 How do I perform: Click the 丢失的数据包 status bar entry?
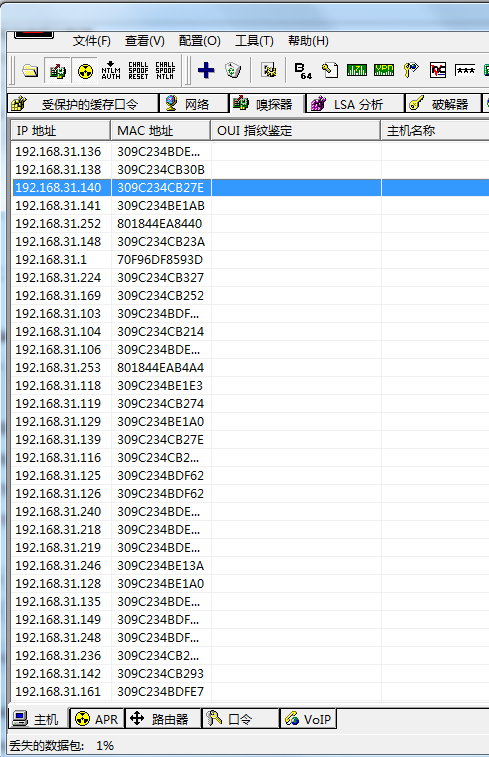[x=61, y=745]
